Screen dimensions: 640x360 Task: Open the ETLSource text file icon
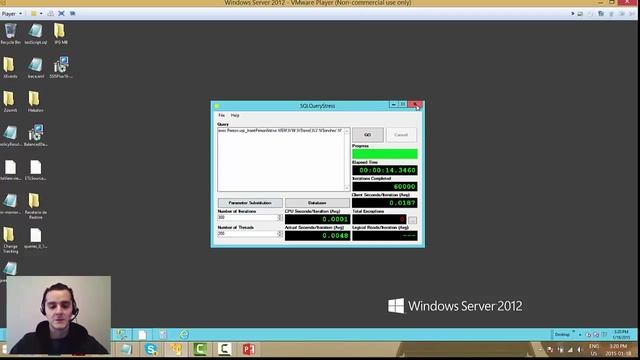[x=36, y=170]
